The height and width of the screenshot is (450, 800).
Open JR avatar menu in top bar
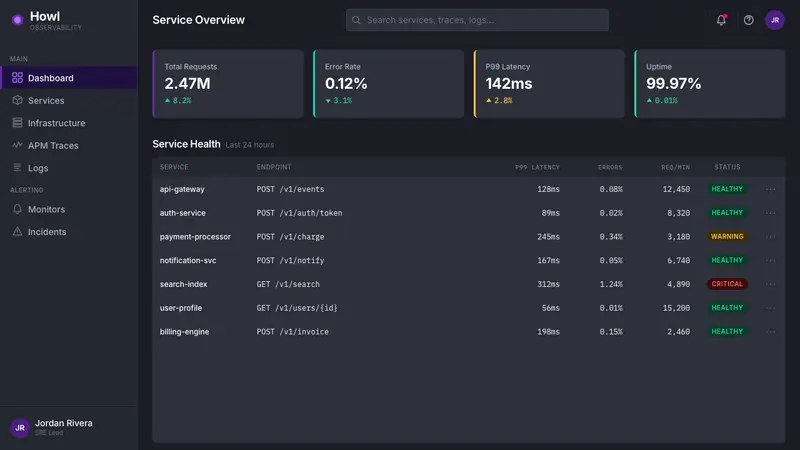click(x=774, y=20)
